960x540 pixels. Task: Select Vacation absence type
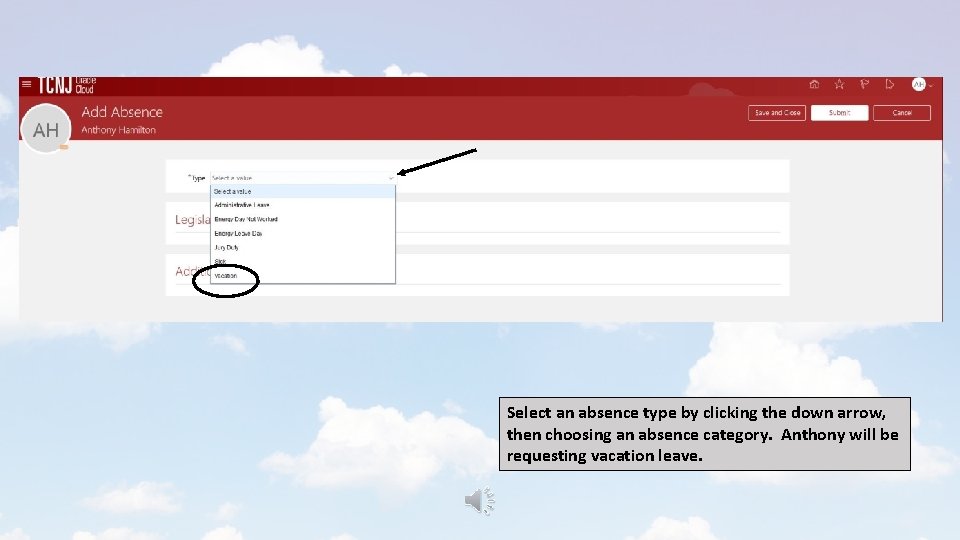(x=303, y=276)
